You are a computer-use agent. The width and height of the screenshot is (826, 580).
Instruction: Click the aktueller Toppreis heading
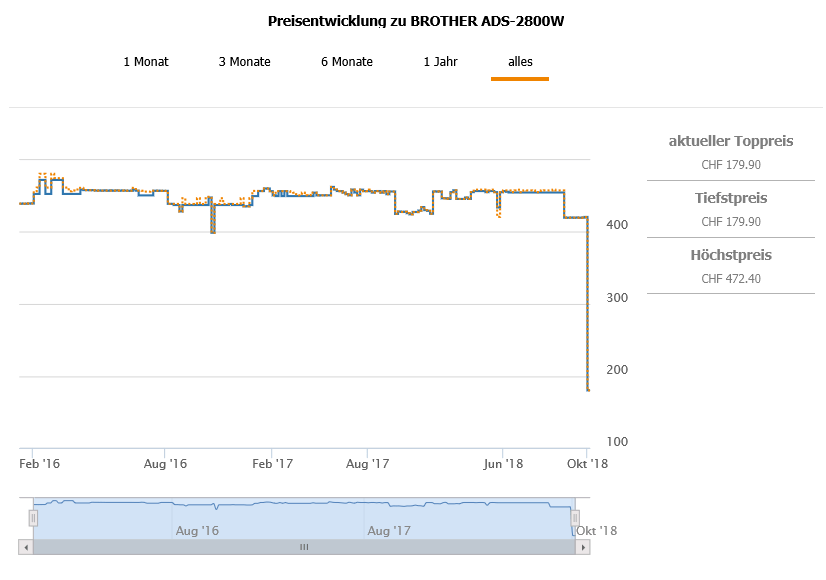point(731,141)
